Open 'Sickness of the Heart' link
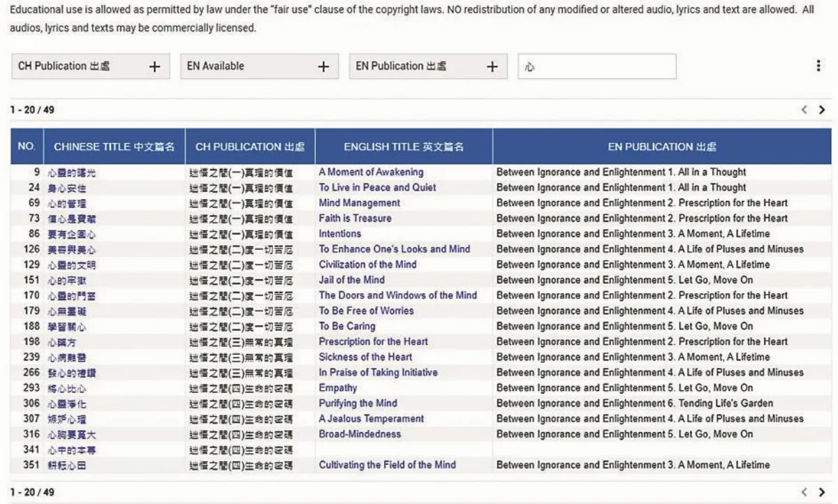 click(365, 357)
